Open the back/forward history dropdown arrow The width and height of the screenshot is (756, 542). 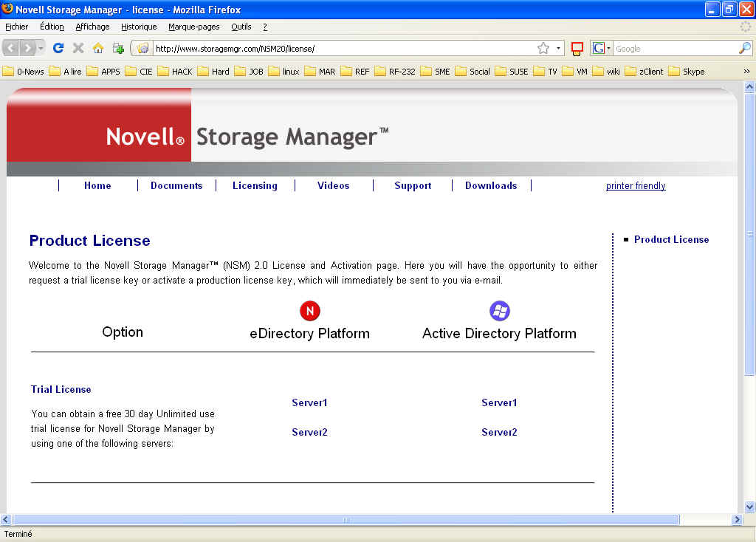tap(41, 48)
